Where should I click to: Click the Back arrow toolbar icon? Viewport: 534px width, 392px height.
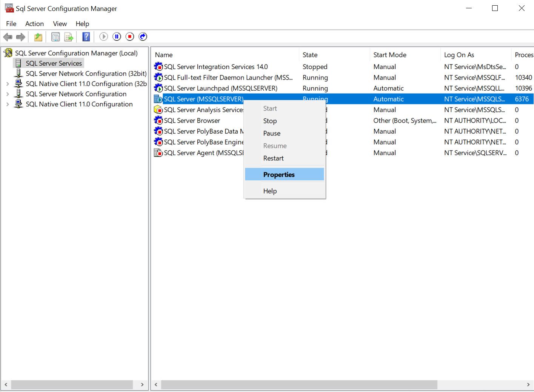(8, 37)
